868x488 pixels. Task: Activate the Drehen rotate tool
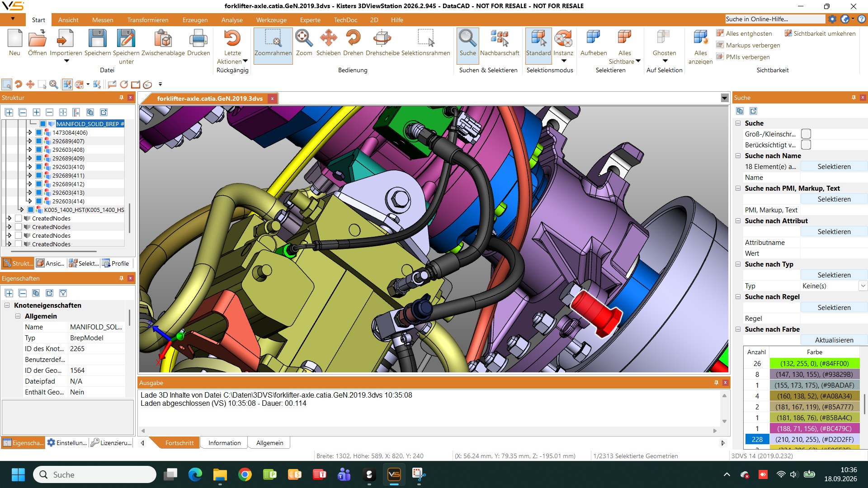(x=353, y=44)
